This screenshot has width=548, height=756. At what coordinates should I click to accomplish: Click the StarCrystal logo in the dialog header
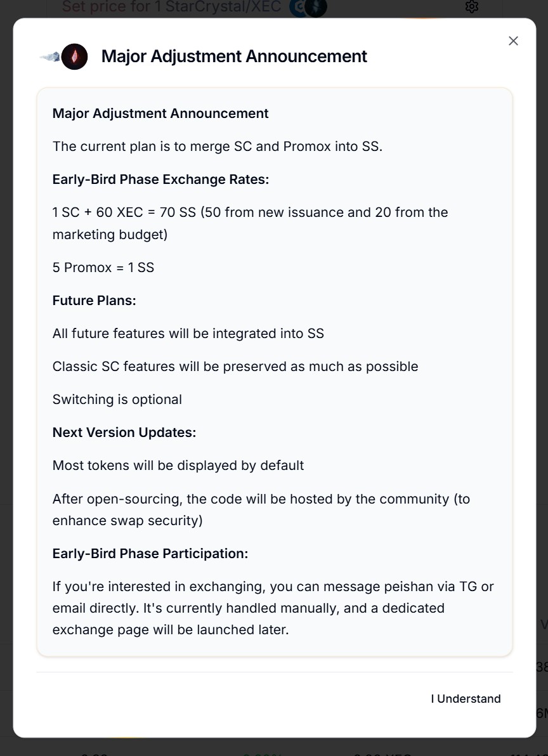[x=74, y=57]
